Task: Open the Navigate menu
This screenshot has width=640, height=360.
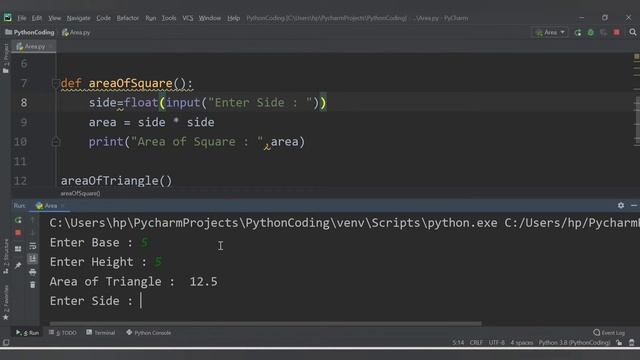Action: (x=78, y=18)
